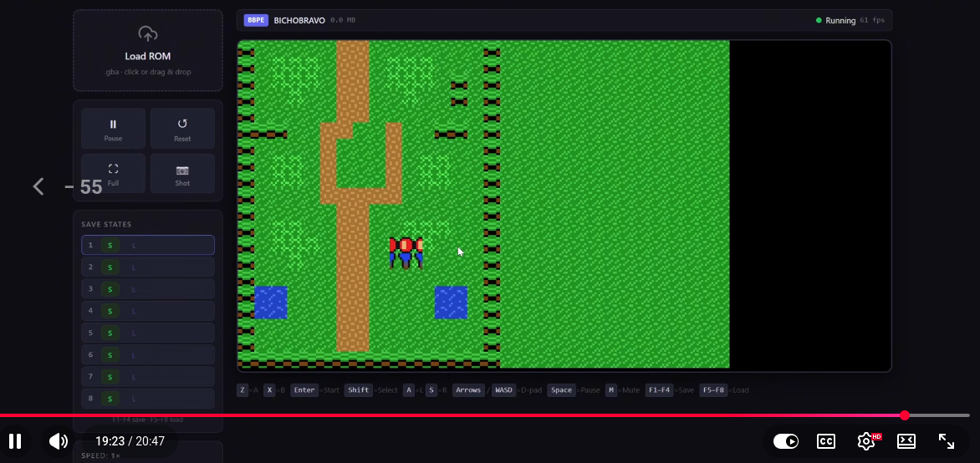Pause the emulator with the Pause button

(x=113, y=129)
